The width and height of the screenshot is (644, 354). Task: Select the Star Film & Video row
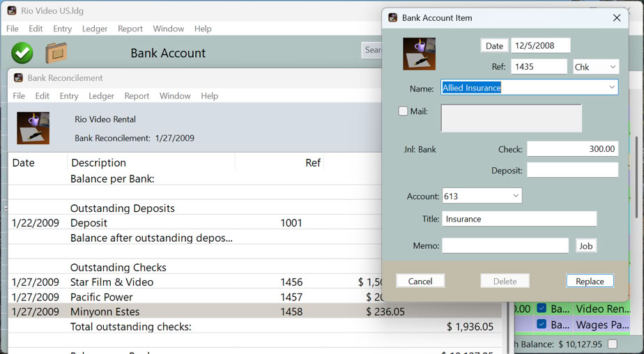(x=195, y=282)
